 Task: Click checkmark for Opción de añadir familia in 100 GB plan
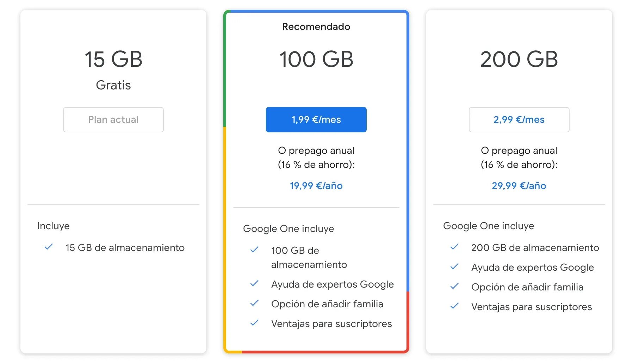[254, 303]
